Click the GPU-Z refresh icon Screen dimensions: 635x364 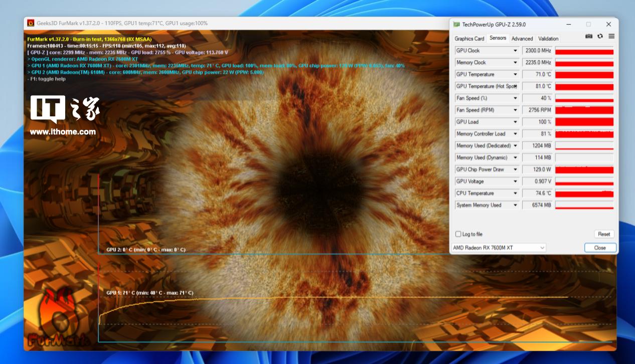coord(600,36)
